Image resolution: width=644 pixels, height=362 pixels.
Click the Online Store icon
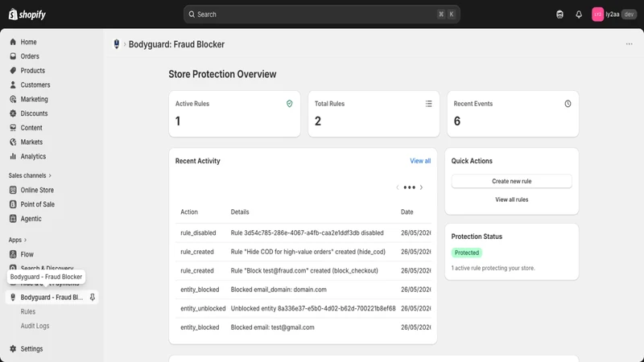13,190
